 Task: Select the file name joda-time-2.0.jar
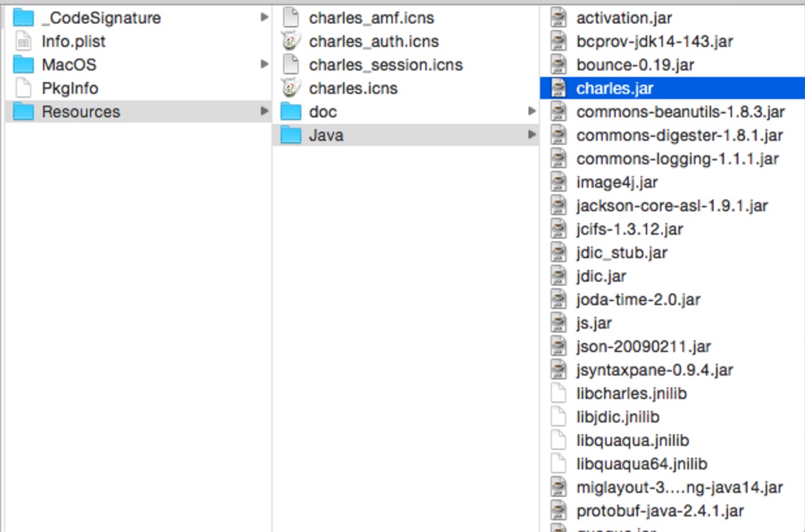tap(638, 300)
